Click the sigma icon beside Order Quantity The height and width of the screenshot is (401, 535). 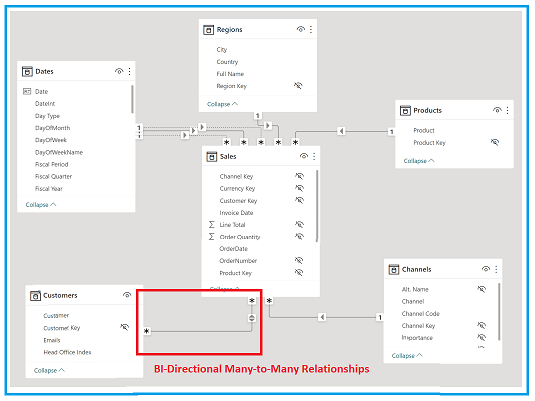point(212,237)
